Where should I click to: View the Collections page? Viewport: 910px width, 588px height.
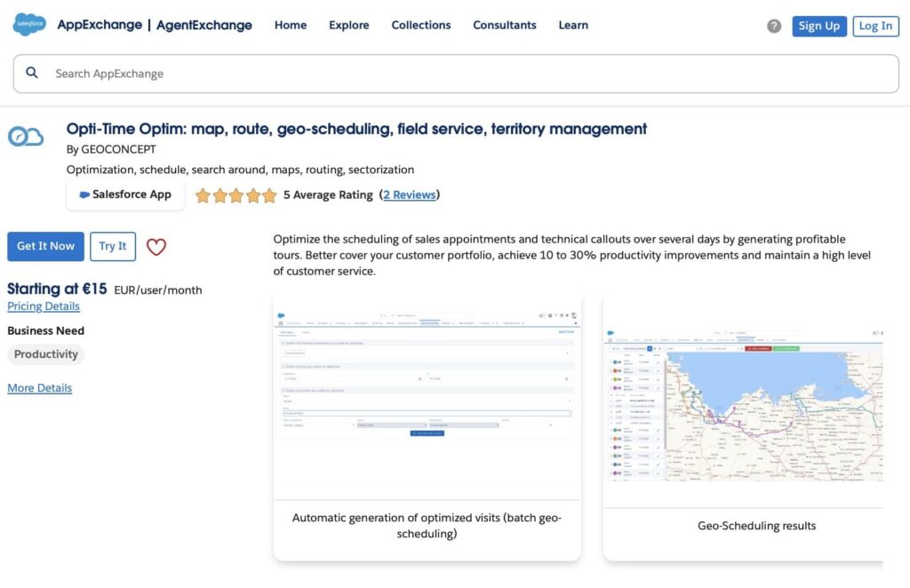click(x=420, y=25)
